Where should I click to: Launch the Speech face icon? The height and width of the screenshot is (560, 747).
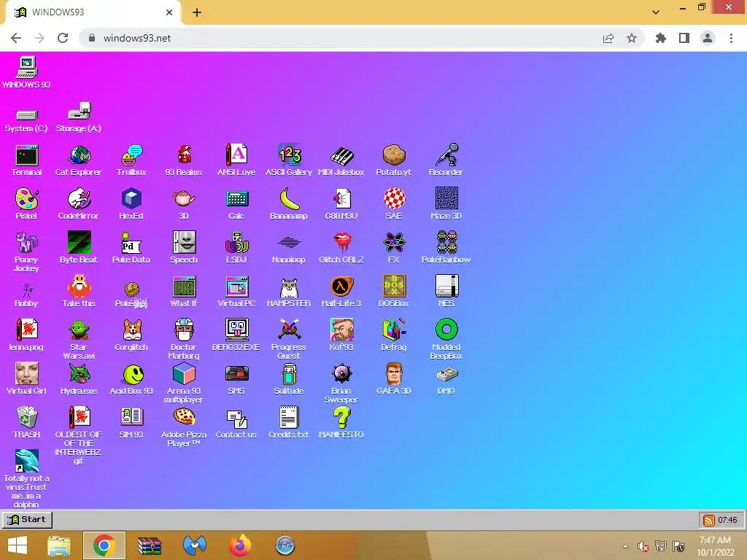(x=184, y=248)
